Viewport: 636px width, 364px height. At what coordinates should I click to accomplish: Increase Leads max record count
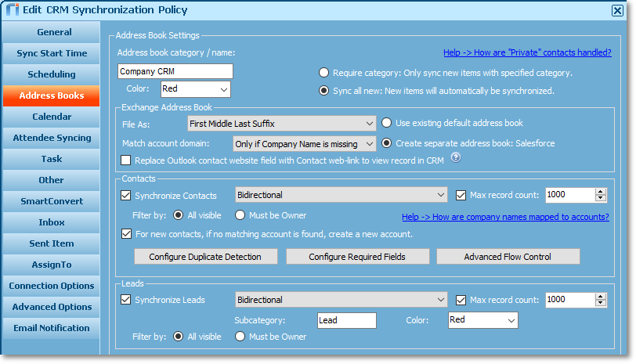tap(600, 297)
